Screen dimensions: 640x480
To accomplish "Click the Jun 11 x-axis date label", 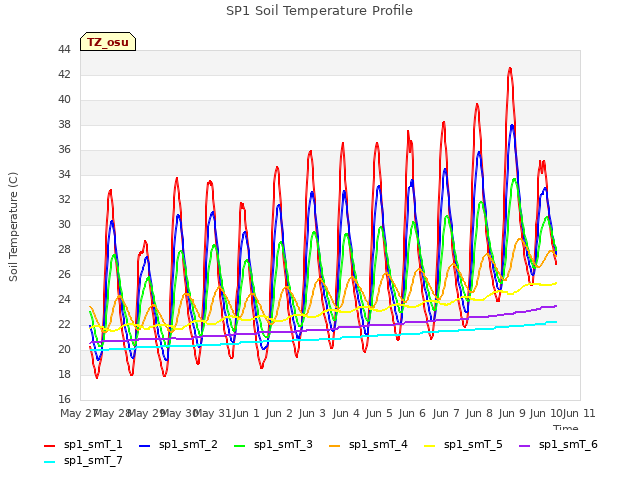I will (x=579, y=413).
